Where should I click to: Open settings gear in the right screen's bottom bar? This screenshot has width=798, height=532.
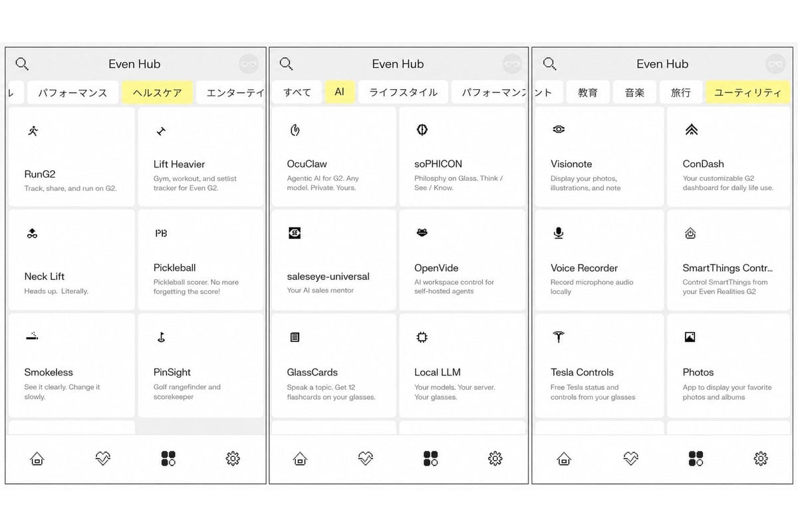pyautogui.click(x=761, y=458)
